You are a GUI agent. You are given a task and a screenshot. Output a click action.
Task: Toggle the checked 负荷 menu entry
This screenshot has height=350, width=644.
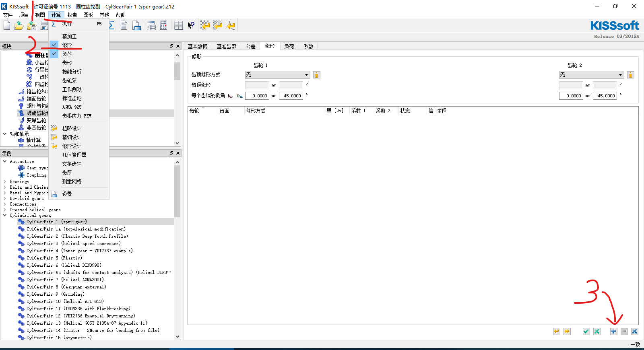tap(79, 54)
